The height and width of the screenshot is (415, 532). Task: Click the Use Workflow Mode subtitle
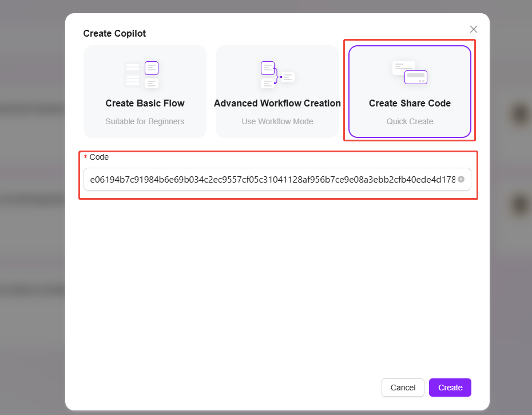click(x=277, y=121)
